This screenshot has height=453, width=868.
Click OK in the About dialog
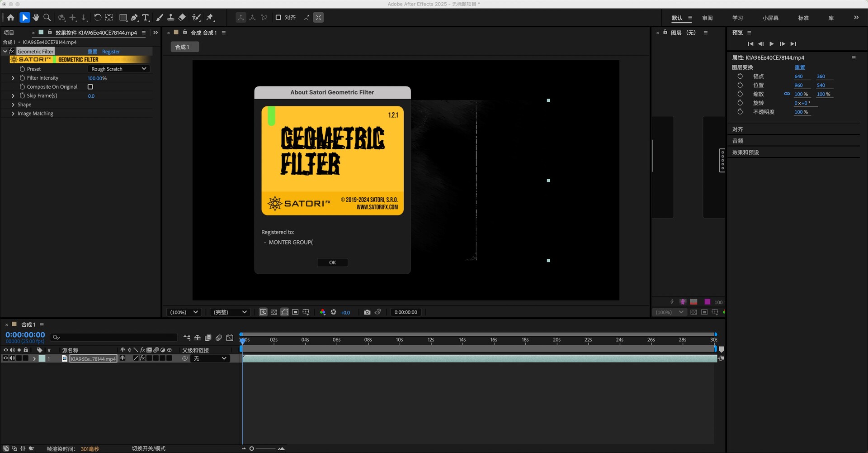pos(332,262)
